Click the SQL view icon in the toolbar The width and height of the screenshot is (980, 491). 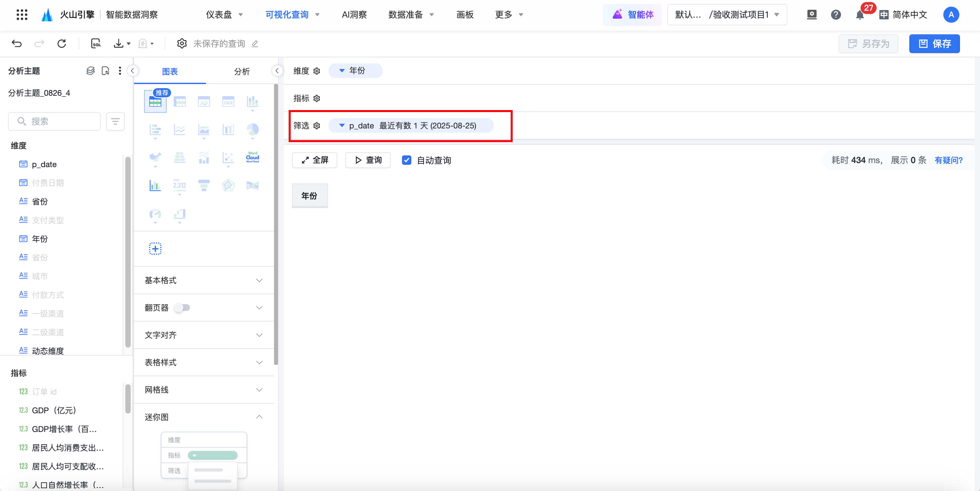point(96,44)
